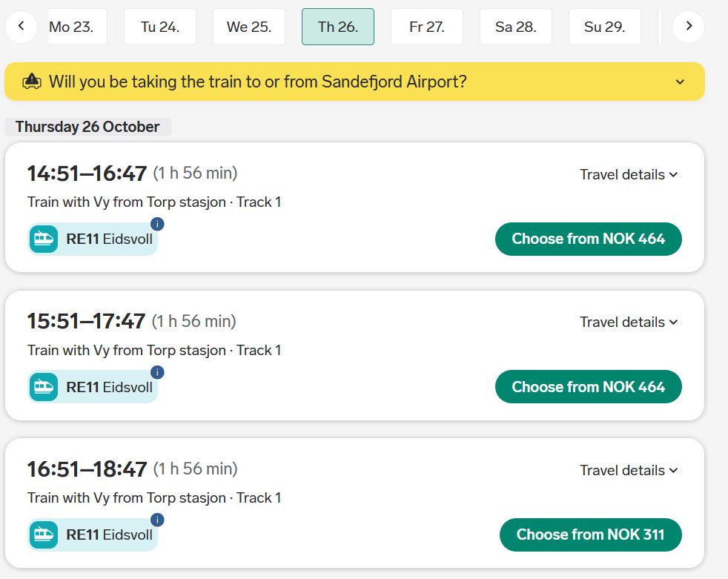Choose 16:51 train from NOK 311
The image size is (728, 579).
(591, 535)
